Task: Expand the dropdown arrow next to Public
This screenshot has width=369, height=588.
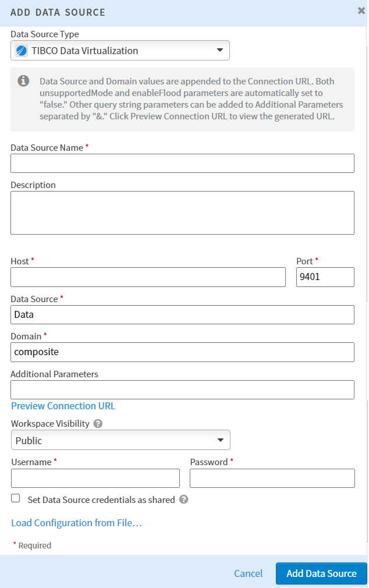Action: (x=220, y=440)
